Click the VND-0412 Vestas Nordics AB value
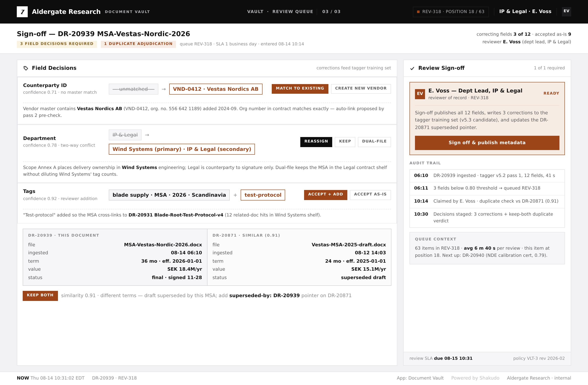Viewport: 588px width, 385px height. pos(215,89)
